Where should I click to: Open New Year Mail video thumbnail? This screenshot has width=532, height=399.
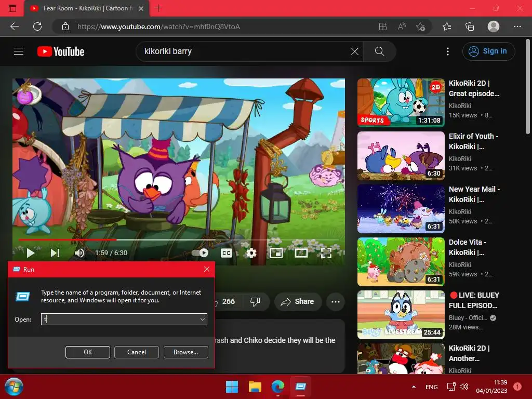[401, 209]
